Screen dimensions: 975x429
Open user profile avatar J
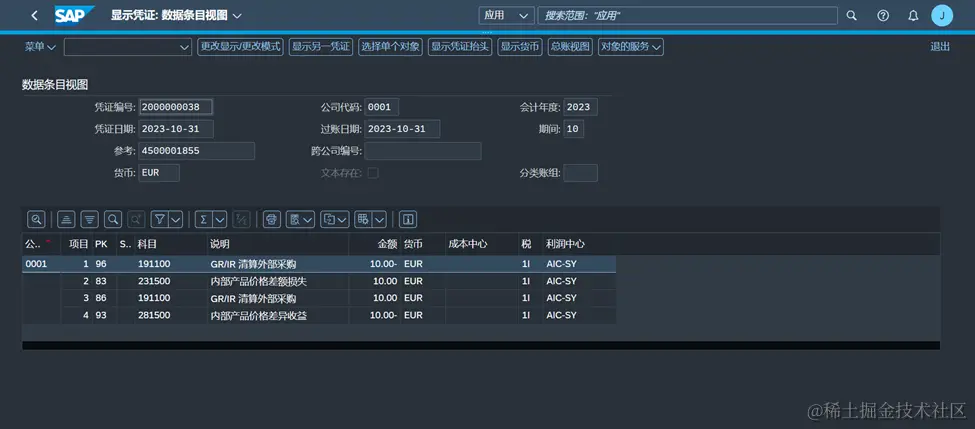pos(942,16)
